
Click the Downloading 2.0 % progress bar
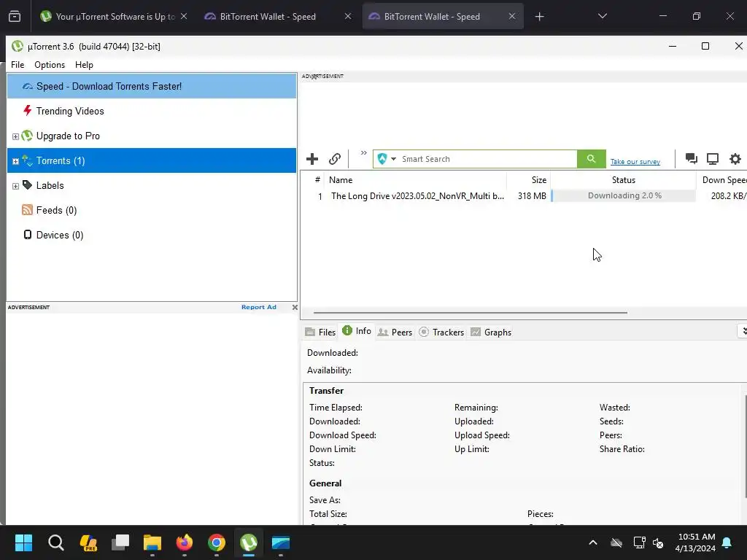(x=624, y=195)
